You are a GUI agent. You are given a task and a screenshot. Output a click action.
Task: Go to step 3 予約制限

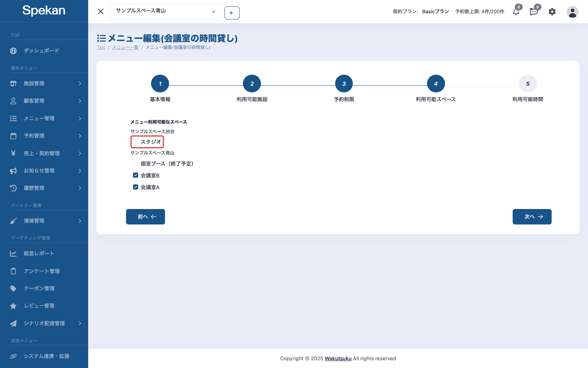click(344, 84)
